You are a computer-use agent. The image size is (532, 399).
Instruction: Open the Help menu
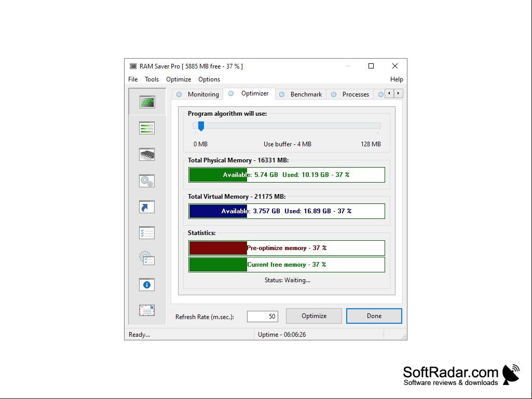tap(397, 79)
